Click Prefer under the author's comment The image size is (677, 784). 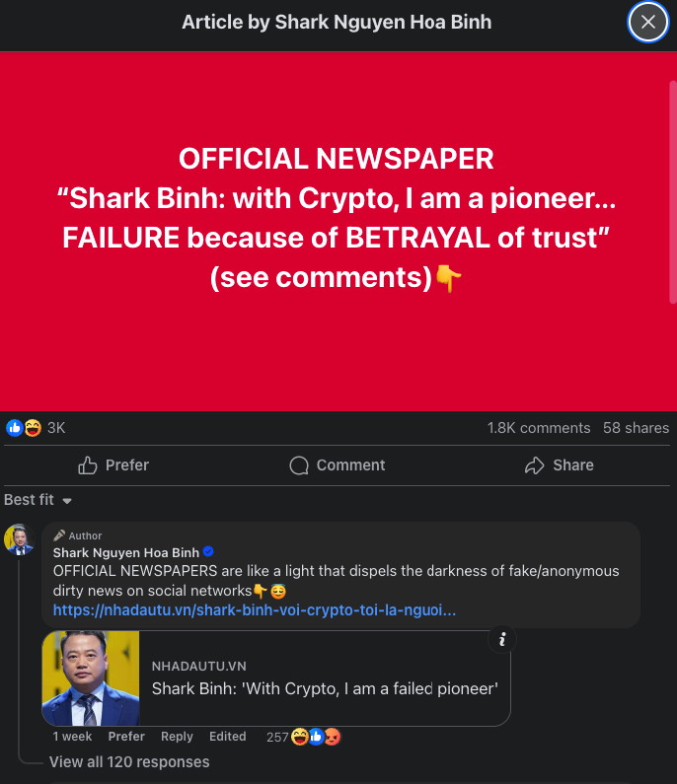[x=126, y=737]
